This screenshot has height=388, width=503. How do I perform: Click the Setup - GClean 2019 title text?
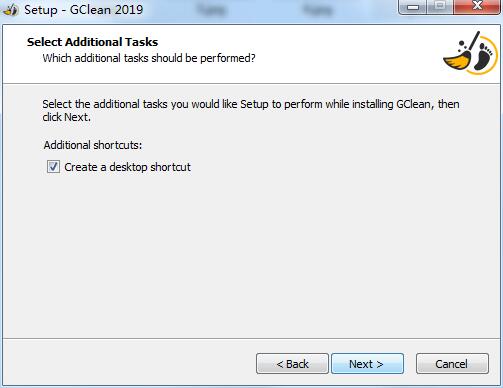click(x=84, y=10)
